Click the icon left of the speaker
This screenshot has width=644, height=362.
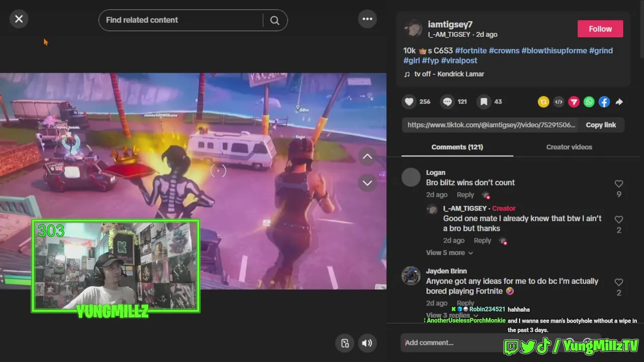pos(345,343)
